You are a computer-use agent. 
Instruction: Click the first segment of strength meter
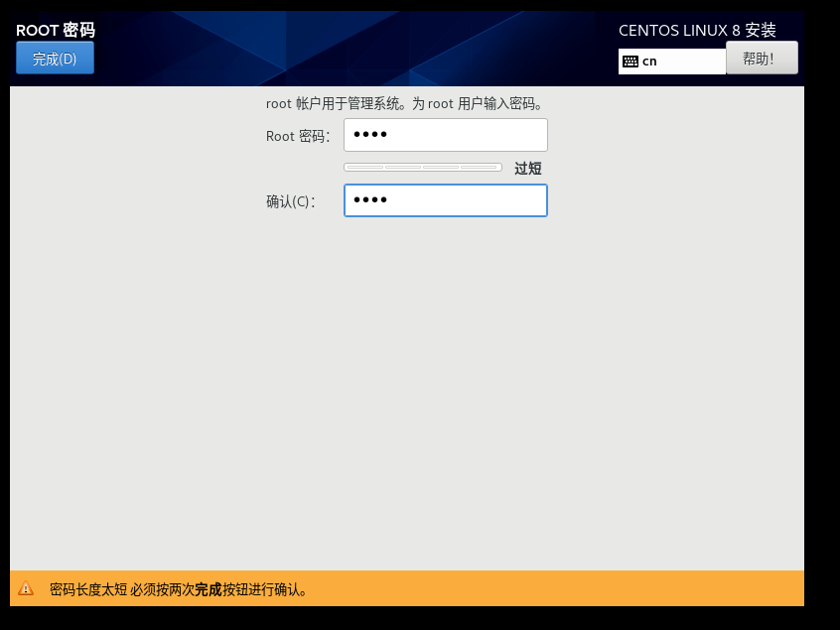(364, 167)
